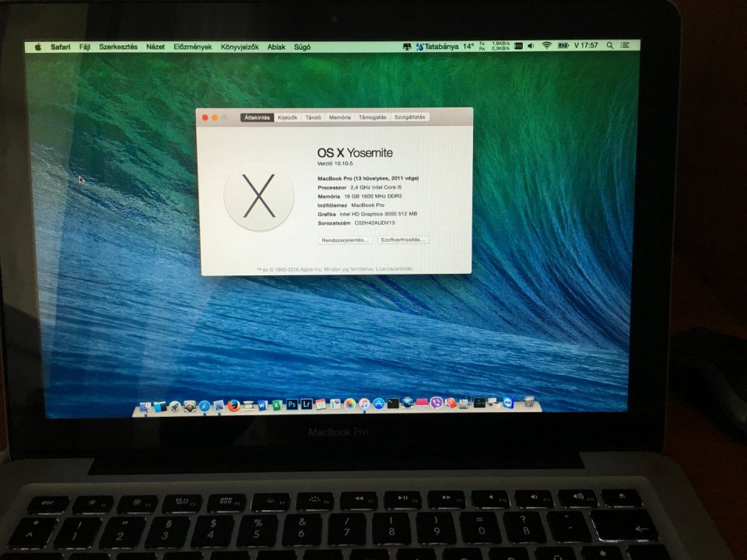
Task: Click the serial number C02H42AUDV13
Action: click(x=374, y=223)
